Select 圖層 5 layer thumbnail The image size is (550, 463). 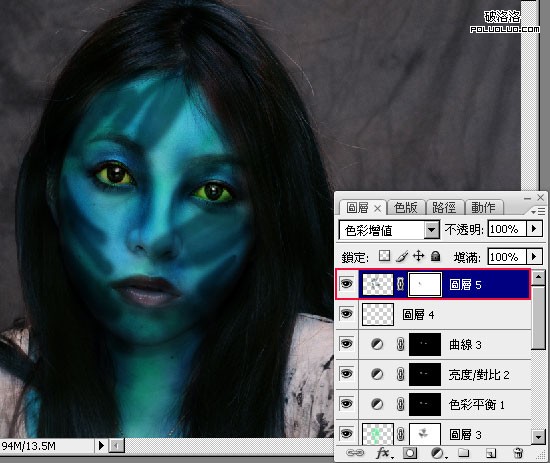(377, 284)
